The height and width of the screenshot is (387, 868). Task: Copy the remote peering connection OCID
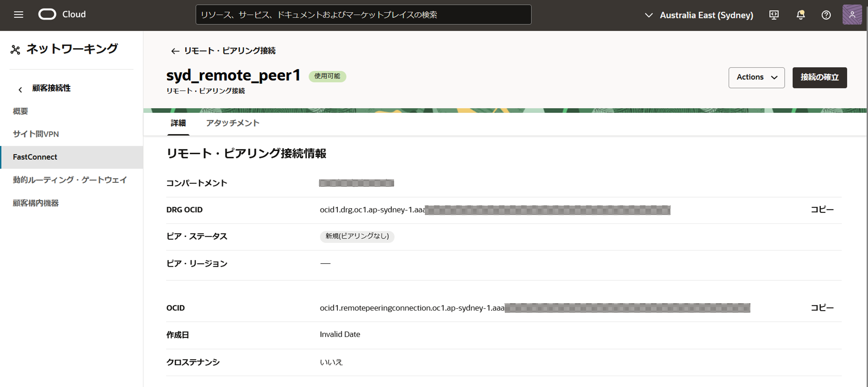pos(822,308)
